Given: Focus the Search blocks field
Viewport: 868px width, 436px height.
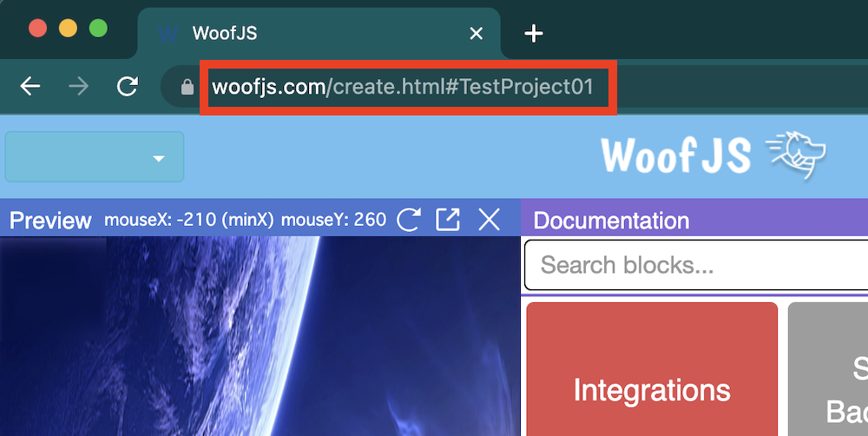Looking at the screenshot, I should (696, 266).
